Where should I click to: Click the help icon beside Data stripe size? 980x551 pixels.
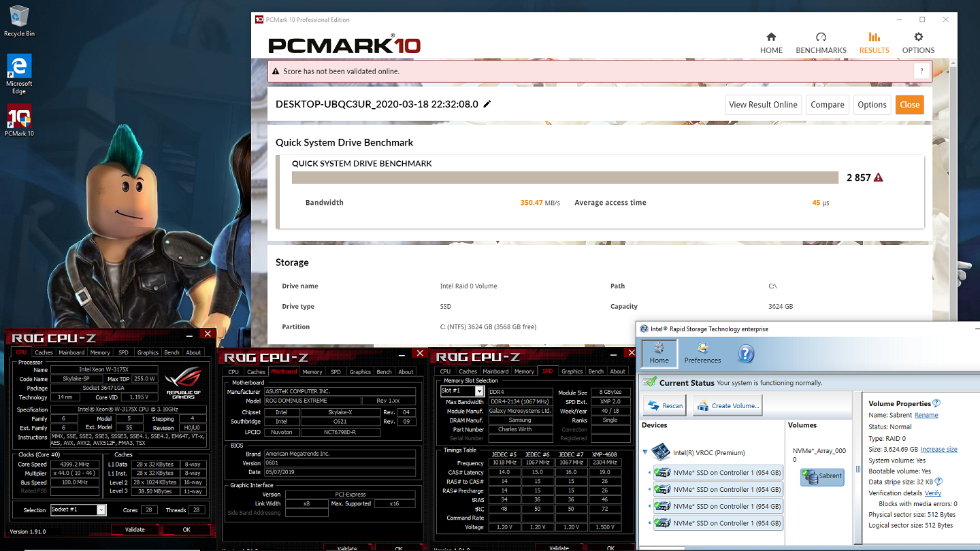tap(938, 482)
